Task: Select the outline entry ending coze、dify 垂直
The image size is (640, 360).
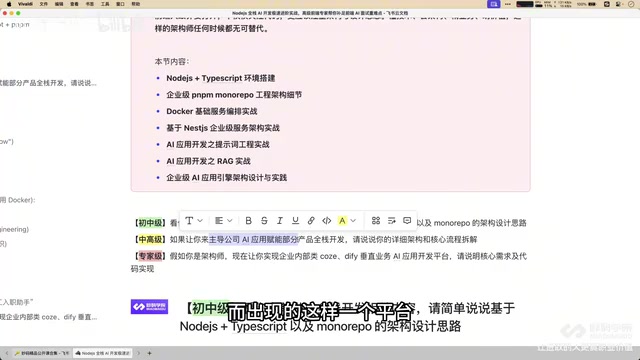Action: point(48,317)
